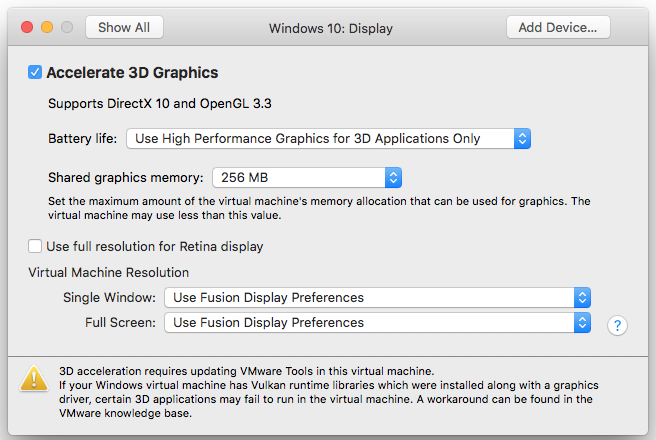Image resolution: width=656 pixels, height=440 pixels.
Task: Click the Add Device button
Action: [x=558, y=28]
